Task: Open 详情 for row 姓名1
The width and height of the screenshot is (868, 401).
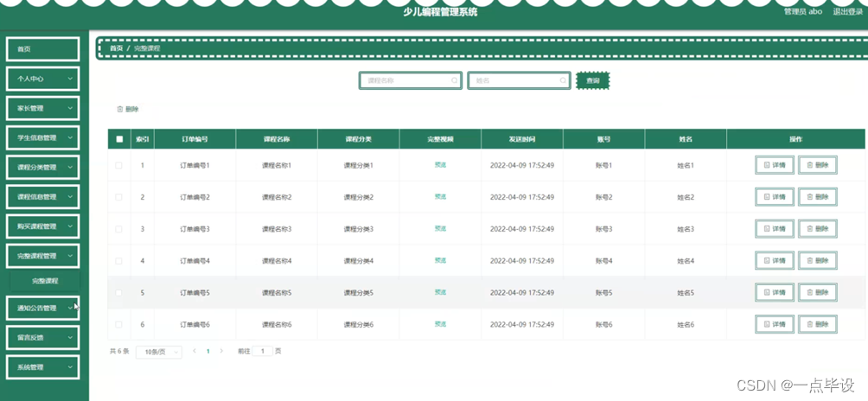Action: coord(775,165)
